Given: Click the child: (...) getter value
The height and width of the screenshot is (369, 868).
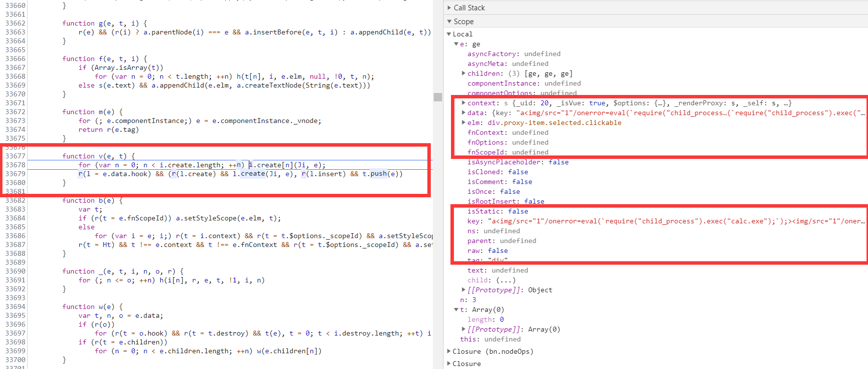Looking at the screenshot, I should click(506, 280).
